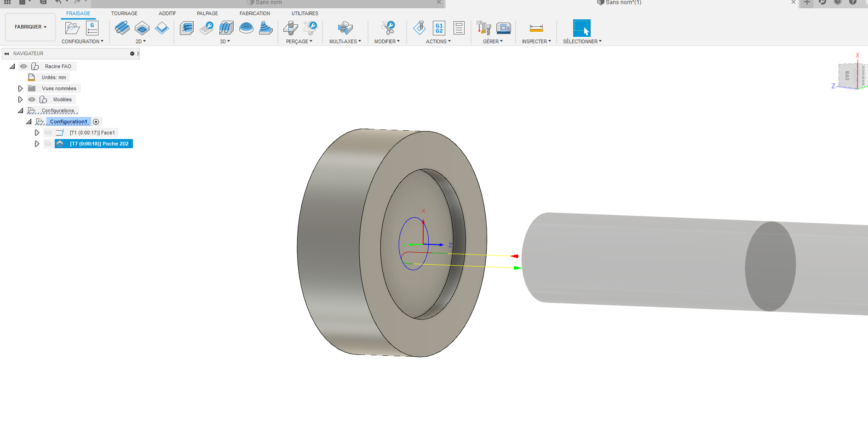The width and height of the screenshot is (868, 429).
Task: Open the PERÇAGE dropdown menu
Action: tap(299, 41)
